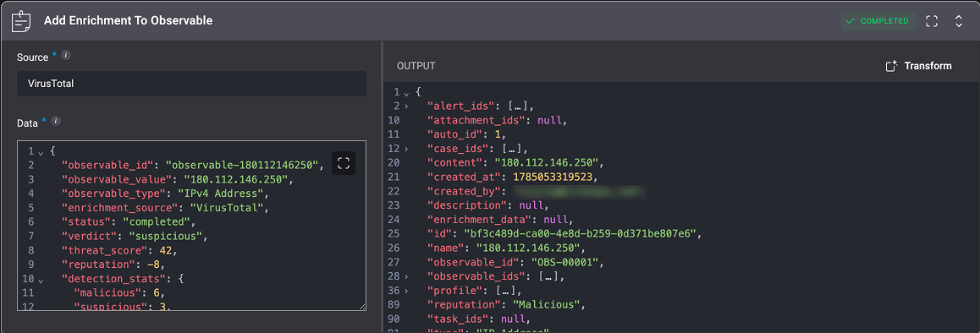
Task: Expand the "case_ids" array in output
Action: (x=406, y=149)
